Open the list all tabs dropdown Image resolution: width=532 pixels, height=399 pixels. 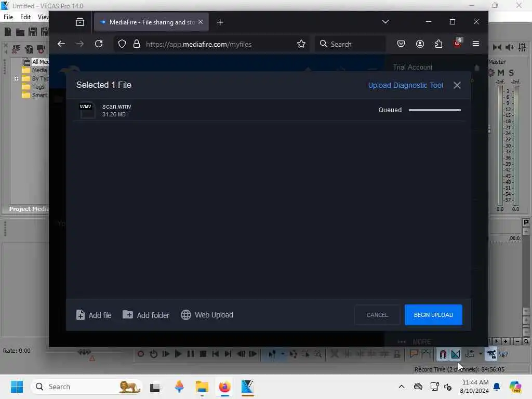coord(385,22)
